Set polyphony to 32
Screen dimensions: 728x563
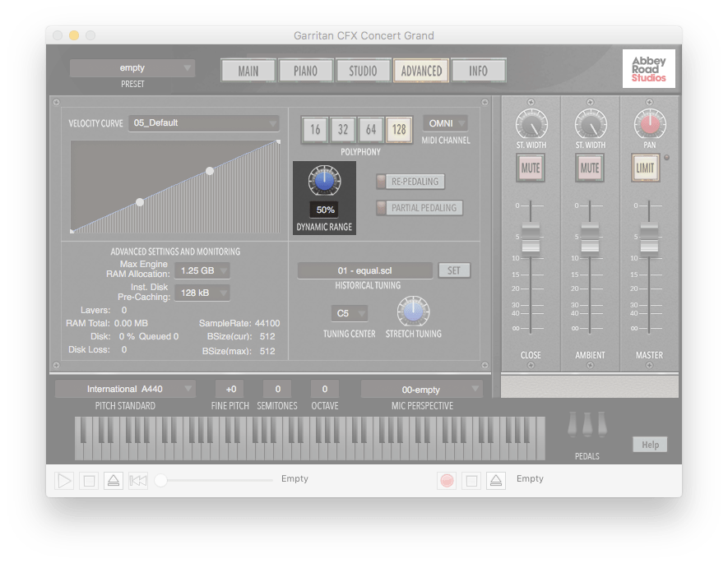pyautogui.click(x=343, y=129)
